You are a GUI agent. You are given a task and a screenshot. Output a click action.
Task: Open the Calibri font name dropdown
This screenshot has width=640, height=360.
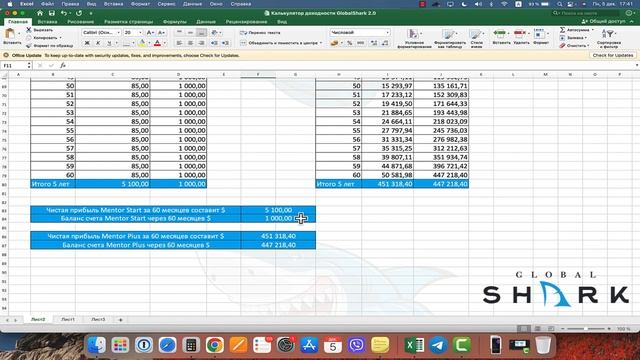[x=119, y=33]
